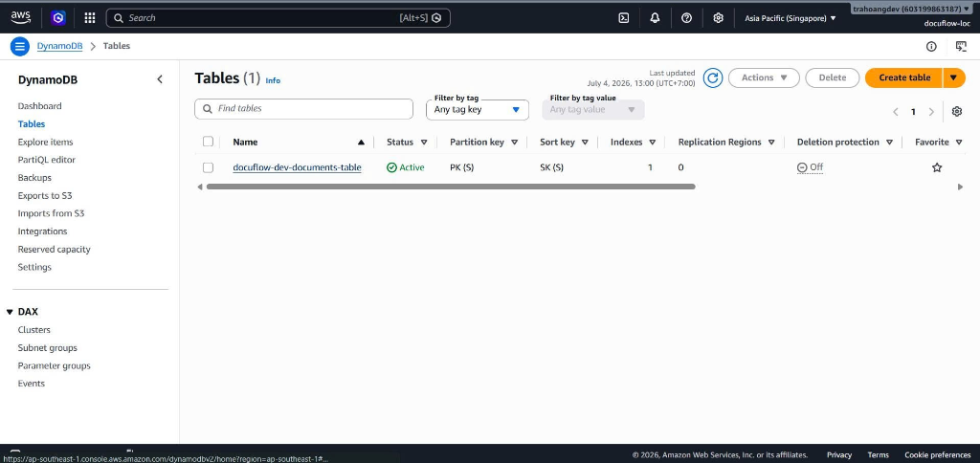Refresh the tables list
This screenshot has height=463, width=980.
pyautogui.click(x=712, y=77)
